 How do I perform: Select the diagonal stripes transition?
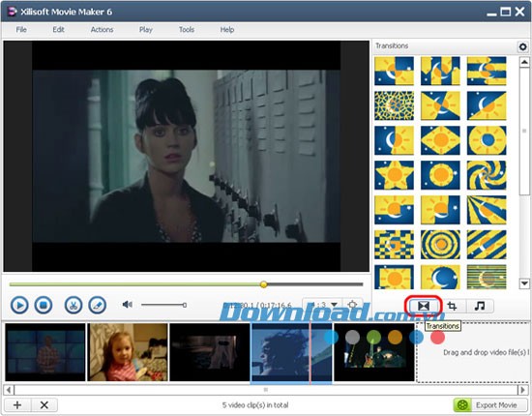point(487,245)
